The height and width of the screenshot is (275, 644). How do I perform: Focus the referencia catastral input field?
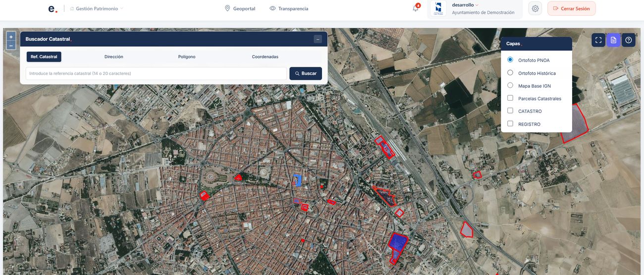[156, 73]
